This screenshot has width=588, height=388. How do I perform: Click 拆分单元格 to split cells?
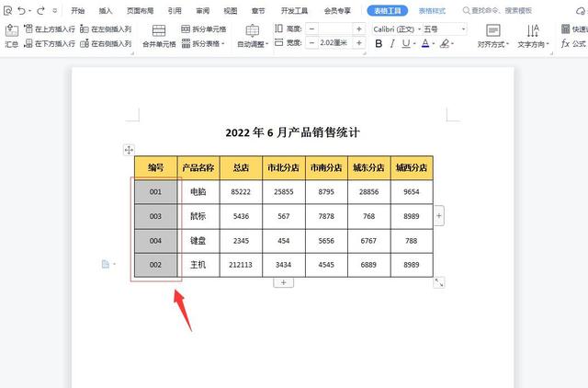[204, 29]
